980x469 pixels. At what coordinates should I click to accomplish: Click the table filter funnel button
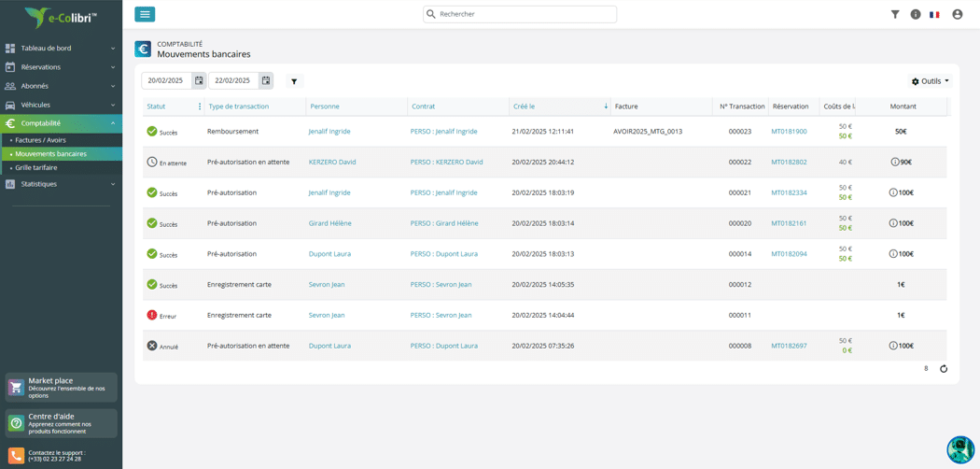tap(294, 81)
